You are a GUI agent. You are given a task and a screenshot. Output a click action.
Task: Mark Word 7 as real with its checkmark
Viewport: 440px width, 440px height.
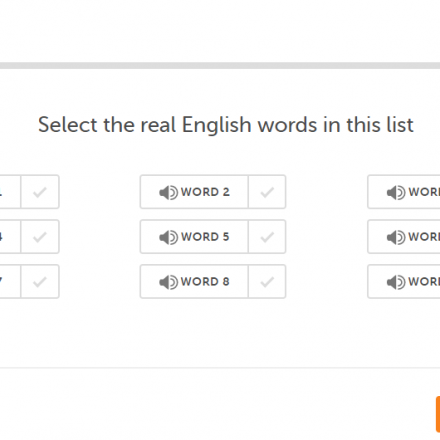click(x=40, y=282)
